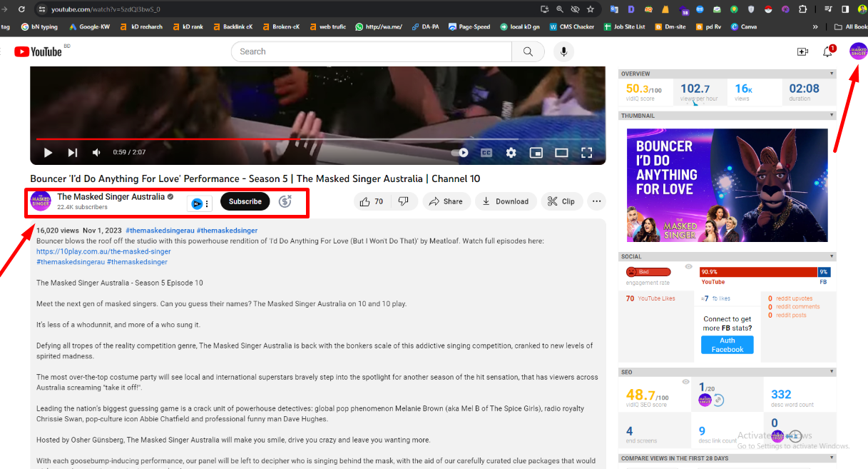Open the 10play.com.au masked singer link
This screenshot has width=868, height=469.
pyautogui.click(x=103, y=251)
